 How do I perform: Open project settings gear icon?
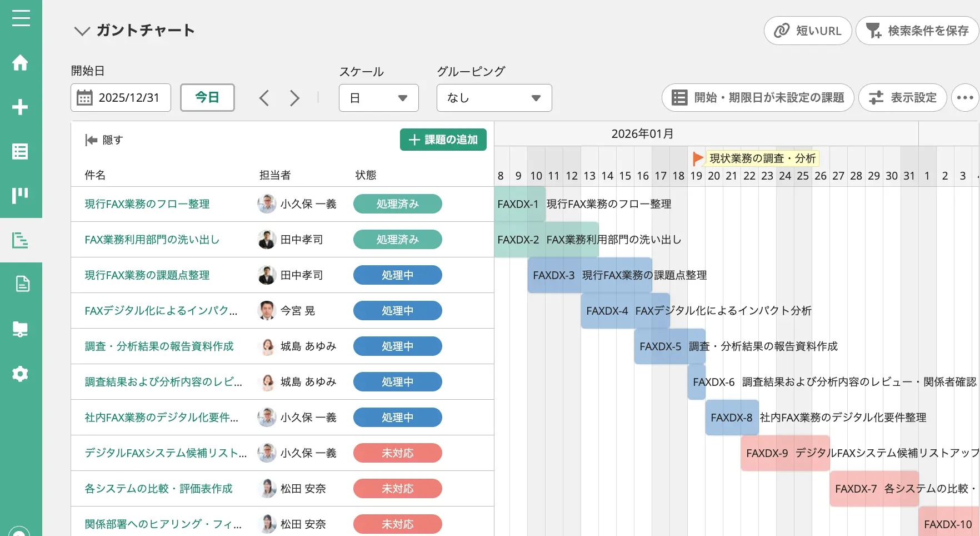pos(21,374)
